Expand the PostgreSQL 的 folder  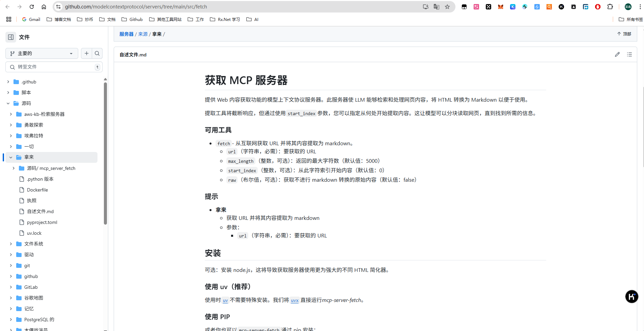click(x=11, y=320)
